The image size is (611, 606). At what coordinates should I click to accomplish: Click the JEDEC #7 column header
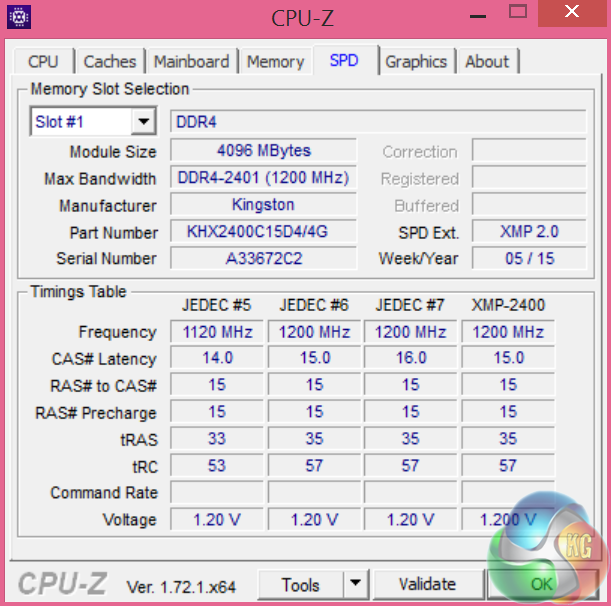pos(410,305)
